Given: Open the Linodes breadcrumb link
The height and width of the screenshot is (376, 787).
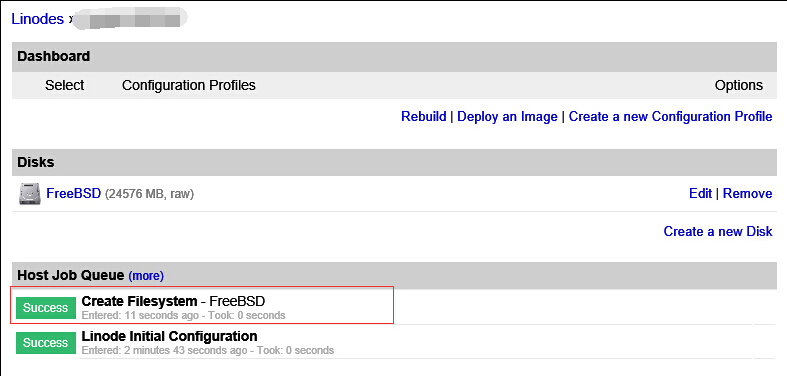Looking at the screenshot, I should [38, 19].
